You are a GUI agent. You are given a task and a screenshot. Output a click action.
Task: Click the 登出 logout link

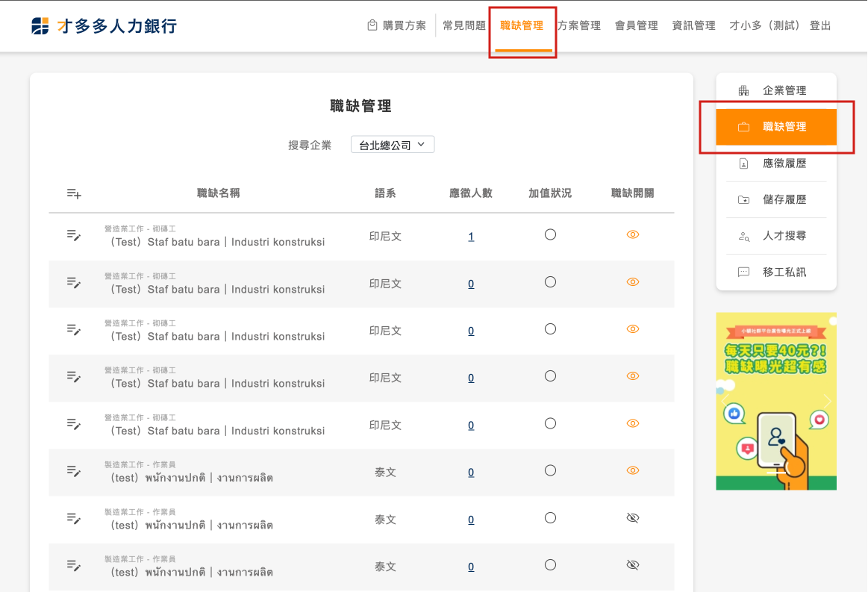coord(820,25)
